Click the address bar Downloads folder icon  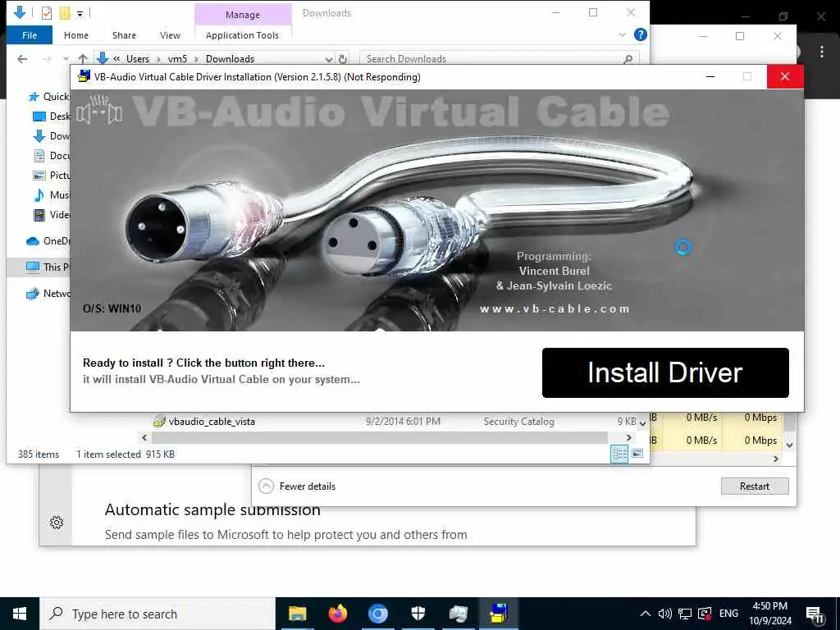click(103, 58)
